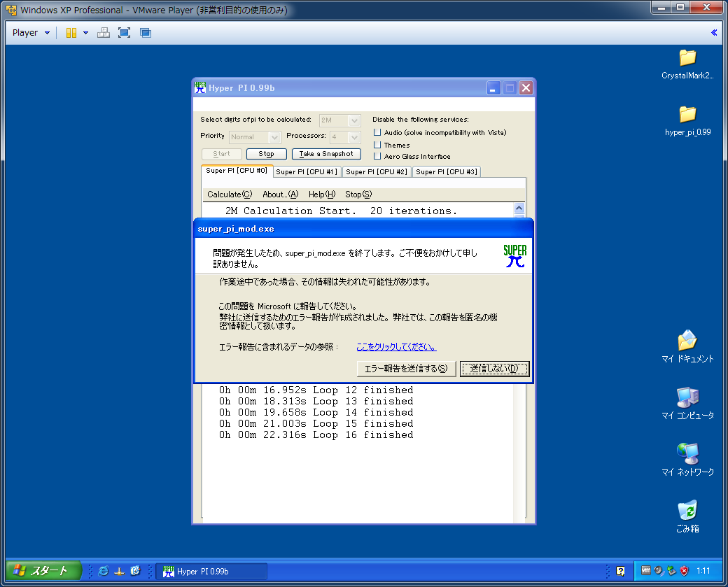Open the CrystalMark folder on the desktop
This screenshot has width=728, height=587.
click(687, 64)
